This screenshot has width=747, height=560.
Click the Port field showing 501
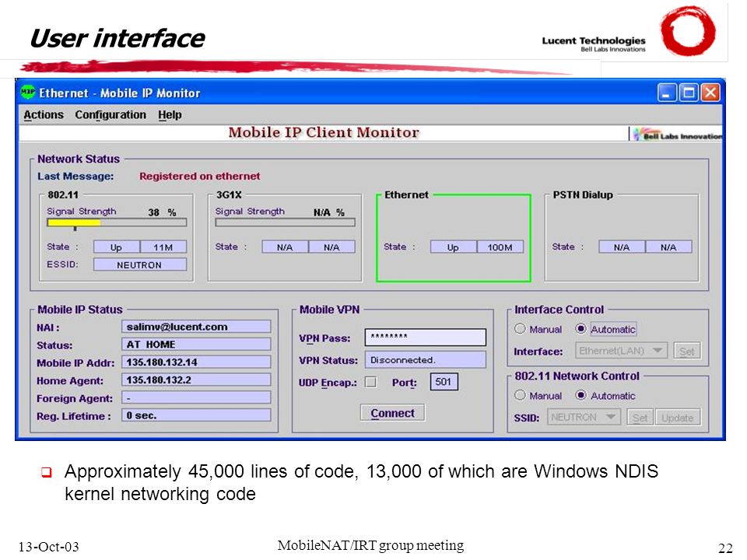point(444,382)
